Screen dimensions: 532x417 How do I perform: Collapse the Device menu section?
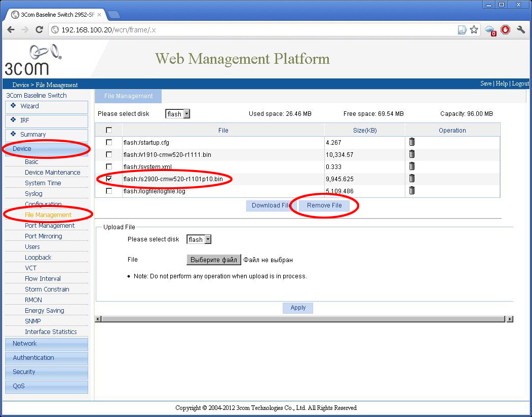47,149
